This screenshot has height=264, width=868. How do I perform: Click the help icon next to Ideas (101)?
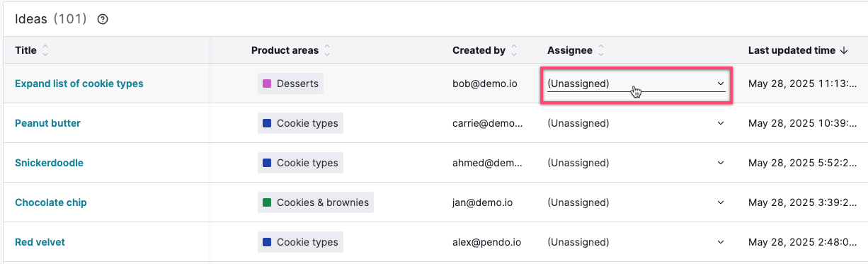point(103,19)
